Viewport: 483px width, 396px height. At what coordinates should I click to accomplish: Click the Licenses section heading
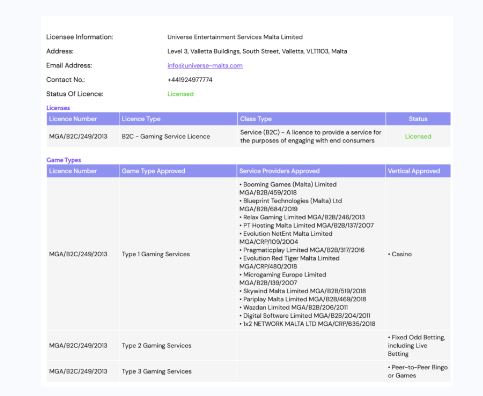click(x=58, y=108)
